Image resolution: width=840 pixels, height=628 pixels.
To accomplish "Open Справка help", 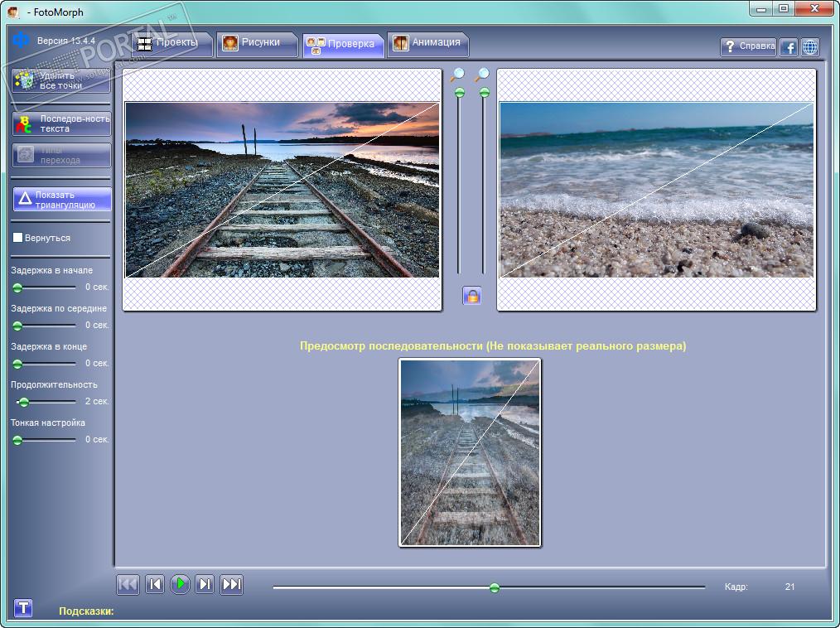I will click(748, 46).
